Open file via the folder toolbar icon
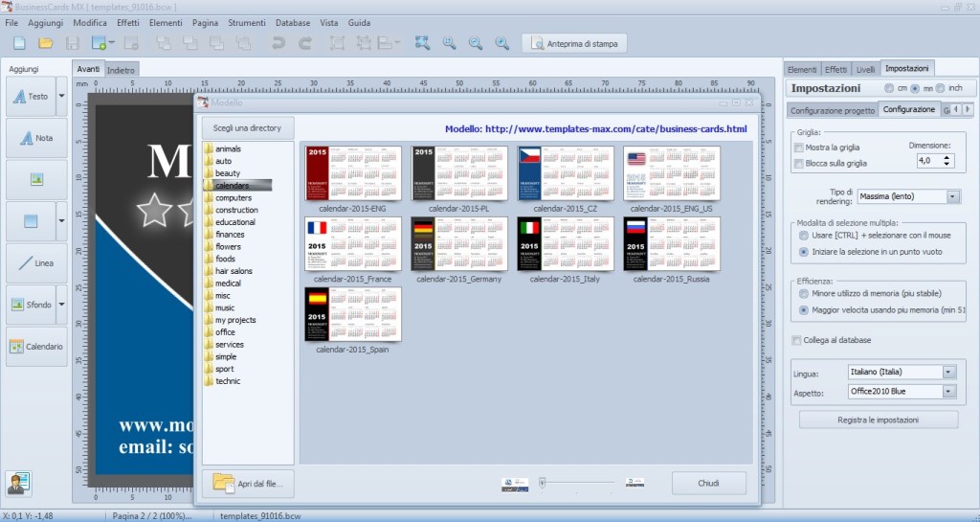 tap(46, 43)
